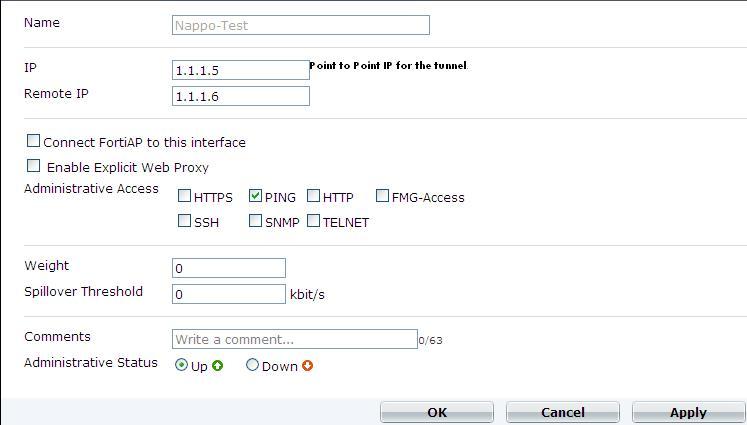The image size is (747, 425).
Task: Enable TELNET administrative access
Action: coord(314,221)
